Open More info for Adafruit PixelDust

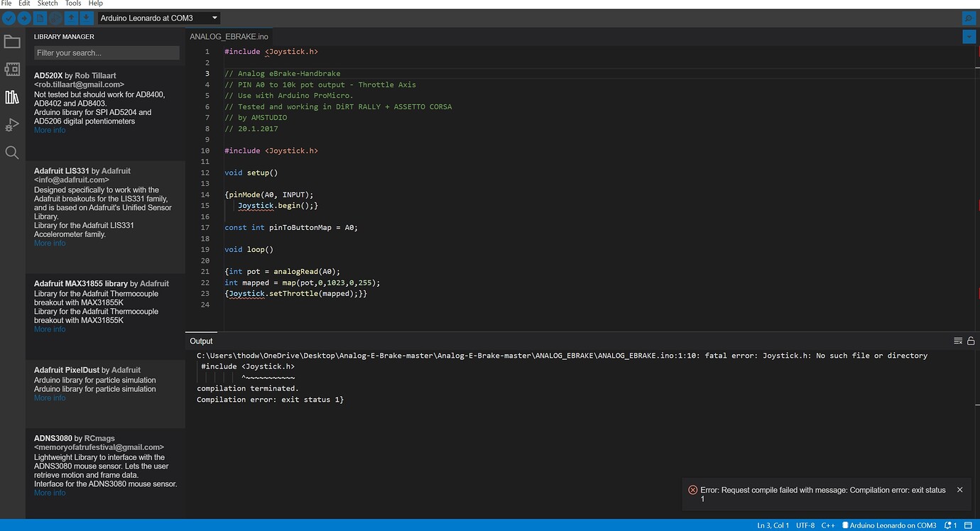click(49, 398)
